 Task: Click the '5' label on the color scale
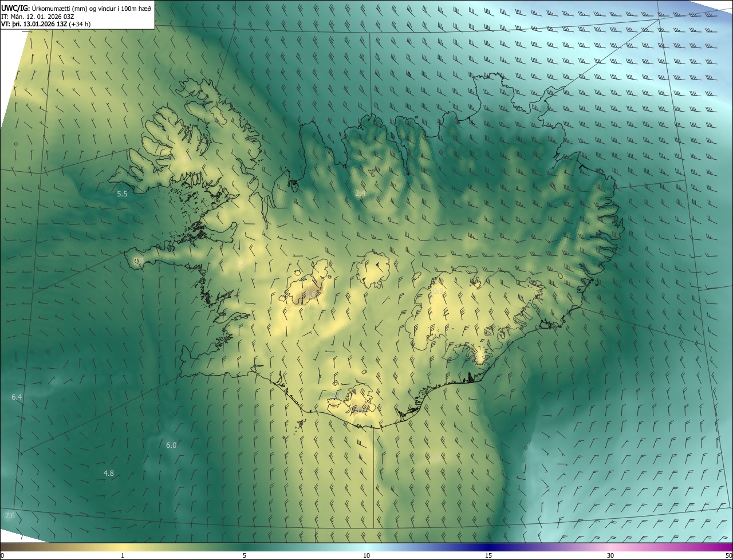pos(245,555)
